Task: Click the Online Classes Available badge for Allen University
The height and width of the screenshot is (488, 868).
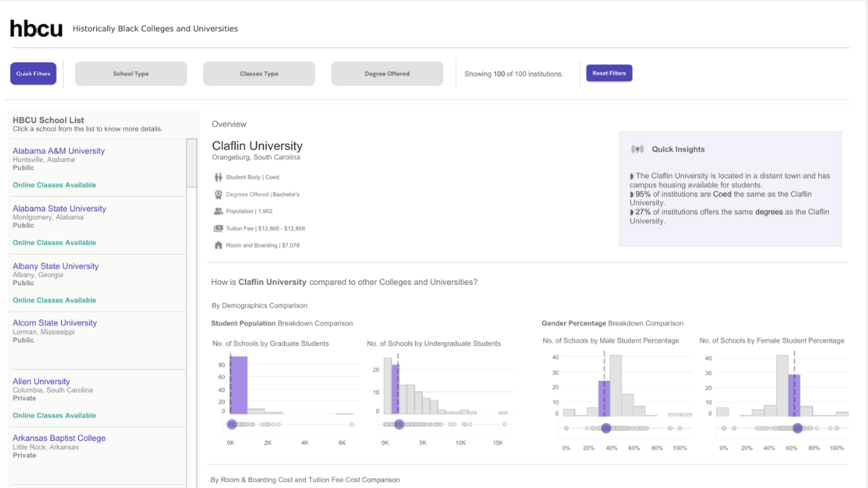Action: pos(54,415)
